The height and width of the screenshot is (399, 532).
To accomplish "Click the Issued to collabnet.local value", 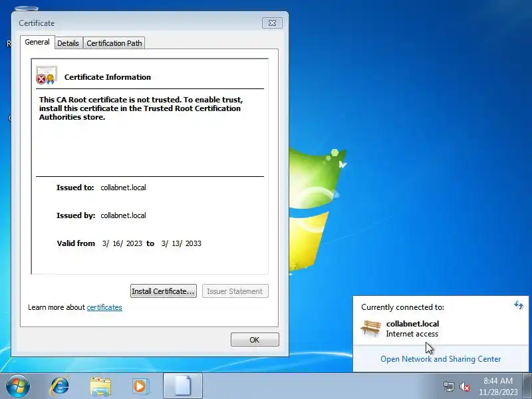I will click(123, 188).
